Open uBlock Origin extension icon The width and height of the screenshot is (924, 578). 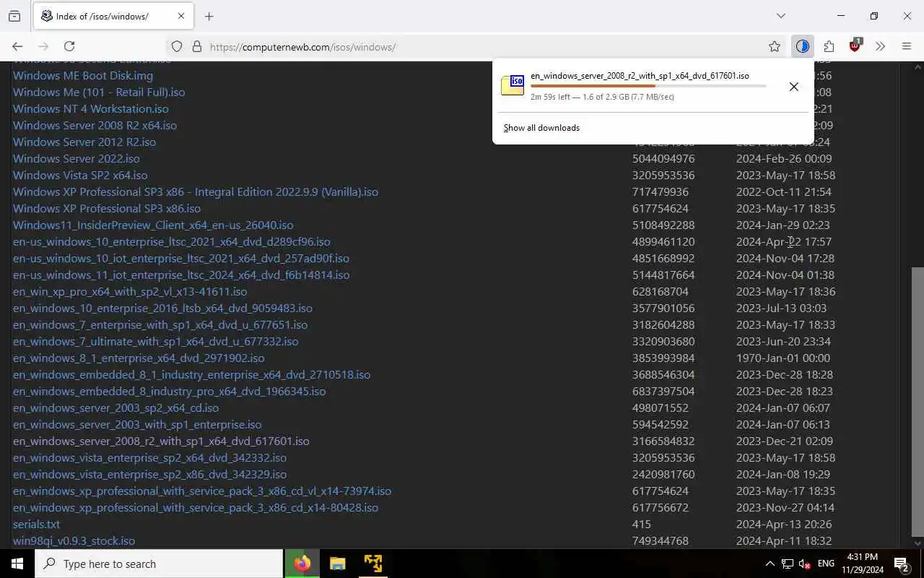point(855,46)
